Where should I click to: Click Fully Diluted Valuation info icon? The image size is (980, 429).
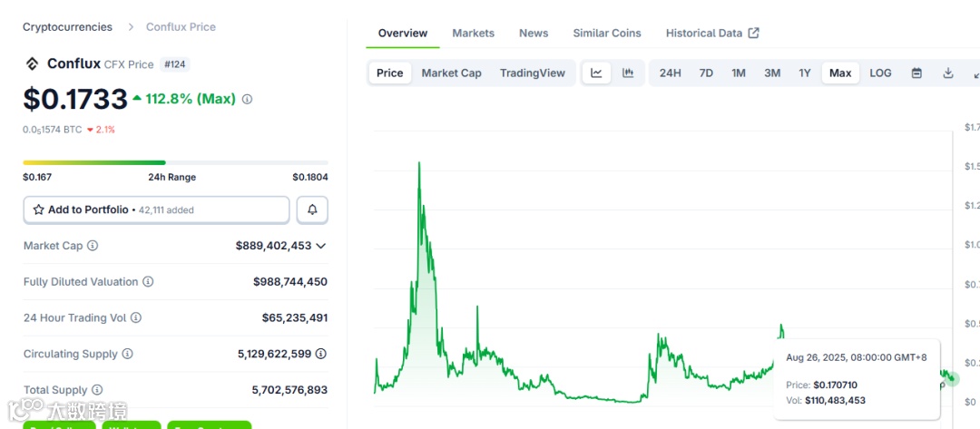pos(148,282)
